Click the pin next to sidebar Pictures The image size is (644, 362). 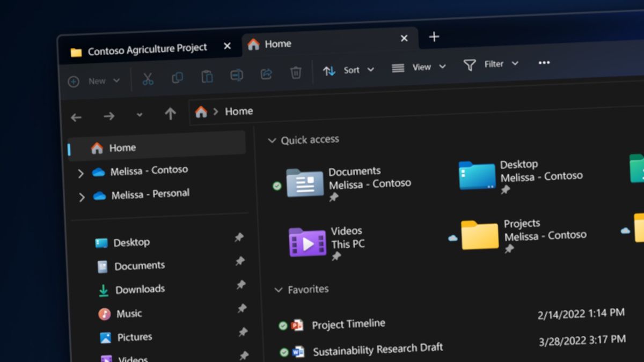point(243,332)
